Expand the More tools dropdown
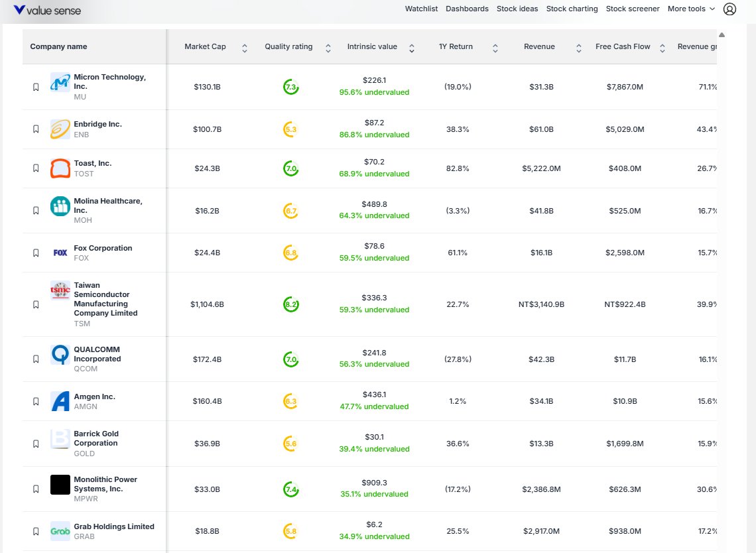This screenshot has width=756, height=553. point(691,9)
